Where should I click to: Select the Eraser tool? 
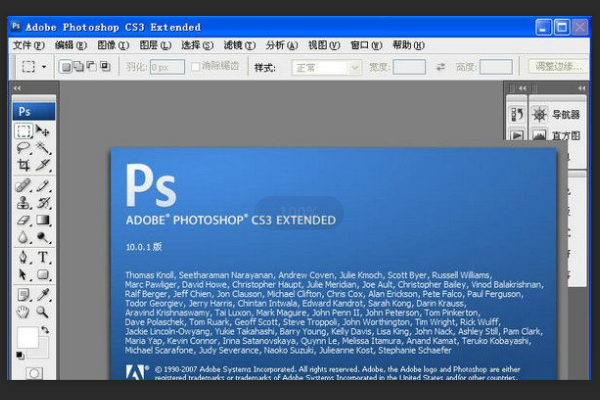click(x=23, y=220)
